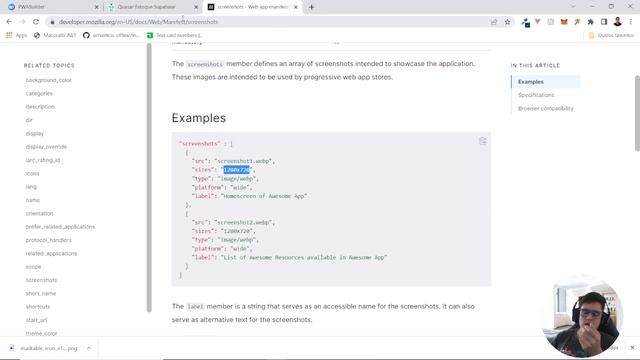Click the "screenshot1.webp" src value
The height and width of the screenshot is (360, 640).
tap(244, 161)
